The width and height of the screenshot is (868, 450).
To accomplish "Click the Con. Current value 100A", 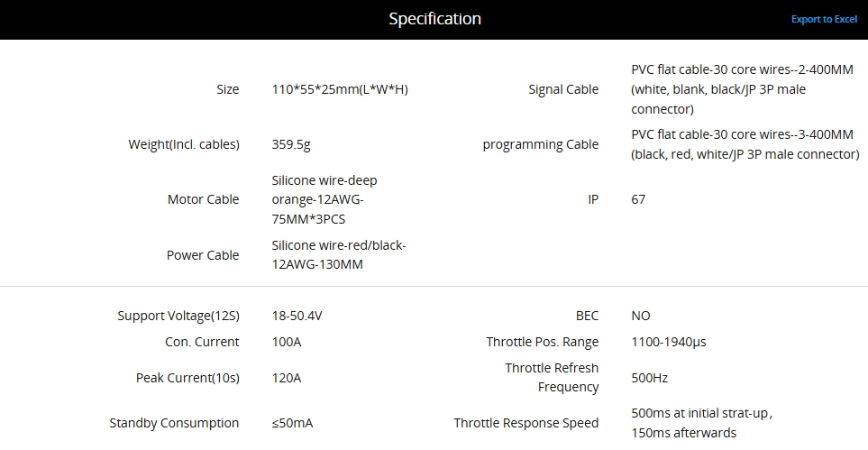I will pos(287,342).
